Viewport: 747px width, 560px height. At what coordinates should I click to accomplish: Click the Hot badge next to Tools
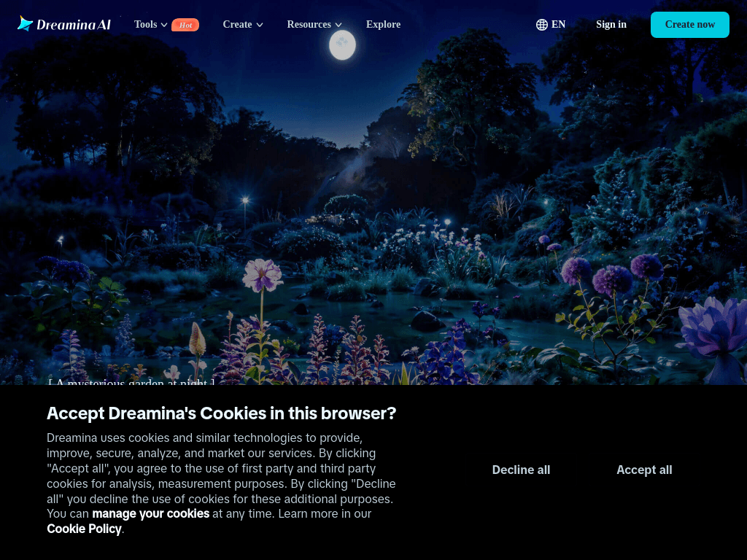(x=185, y=25)
